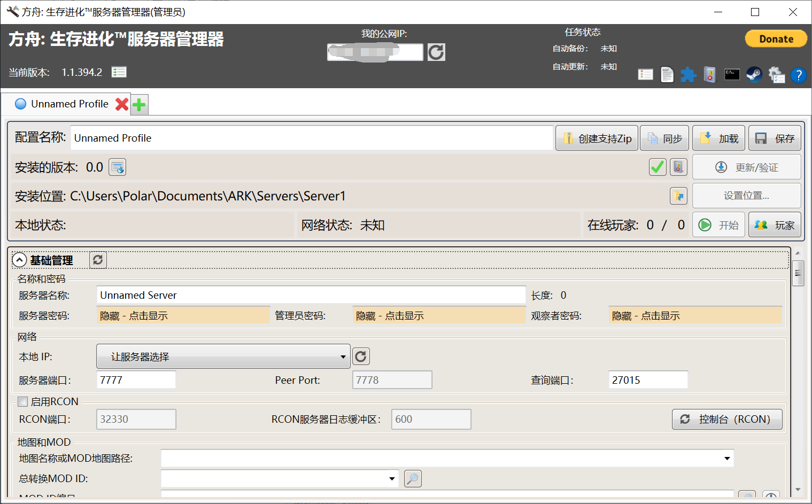Edit the 查询端口 27015 field
This screenshot has width=812, height=504.
(x=648, y=380)
